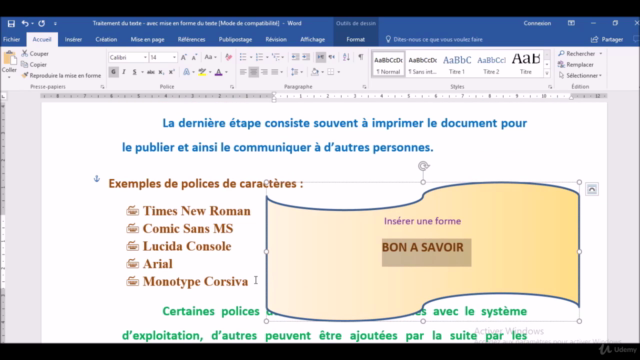Open the Calibri font name dropdown

tap(145, 58)
